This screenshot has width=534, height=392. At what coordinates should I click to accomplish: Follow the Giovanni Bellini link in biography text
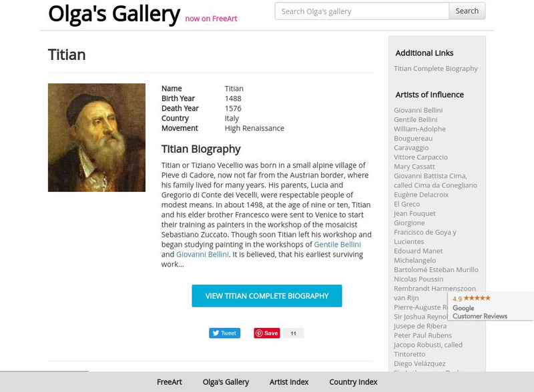tap(202, 255)
